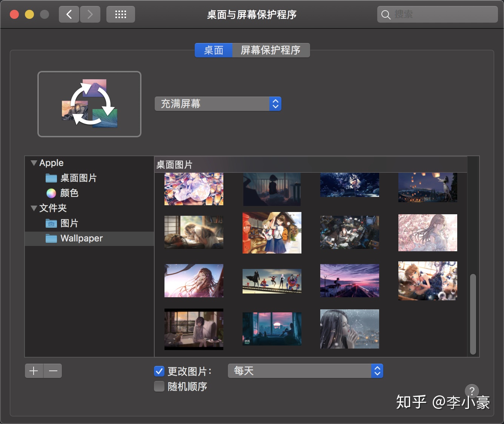This screenshot has width=504, height=424.
Task: Select the night sky lanterns wallpaper
Action: tap(428, 187)
